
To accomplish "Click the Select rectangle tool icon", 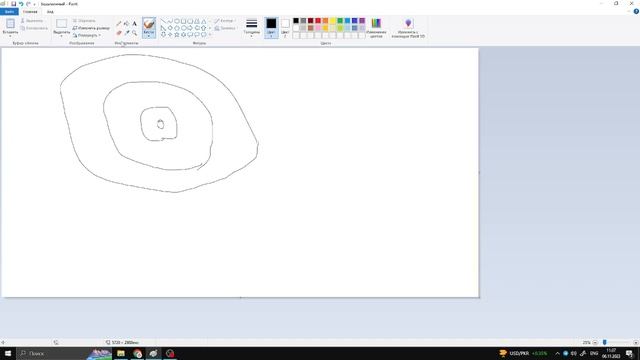I will pyautogui.click(x=62, y=24).
